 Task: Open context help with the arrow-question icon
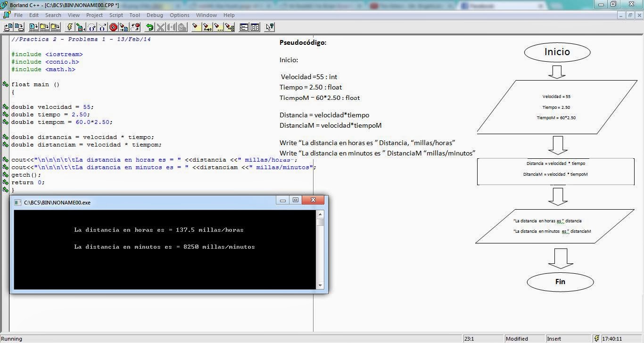[269, 27]
